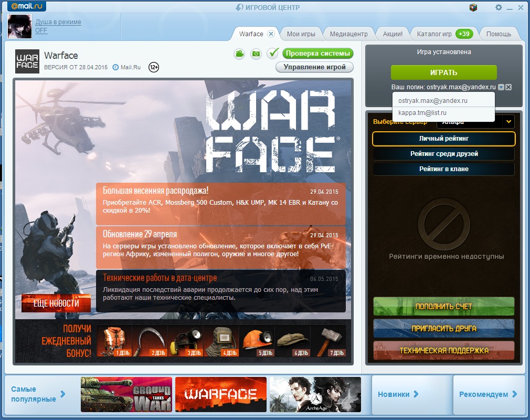This screenshot has width=530, height=420.
Task: Click the 12+ age rating badge
Action: (x=154, y=67)
